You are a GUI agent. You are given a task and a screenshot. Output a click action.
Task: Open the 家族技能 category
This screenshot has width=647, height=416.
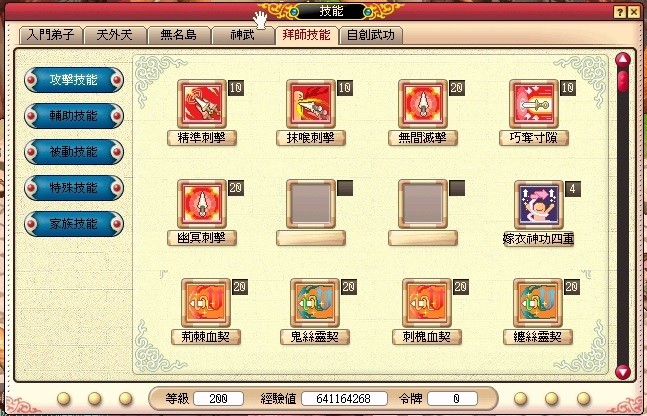74,224
